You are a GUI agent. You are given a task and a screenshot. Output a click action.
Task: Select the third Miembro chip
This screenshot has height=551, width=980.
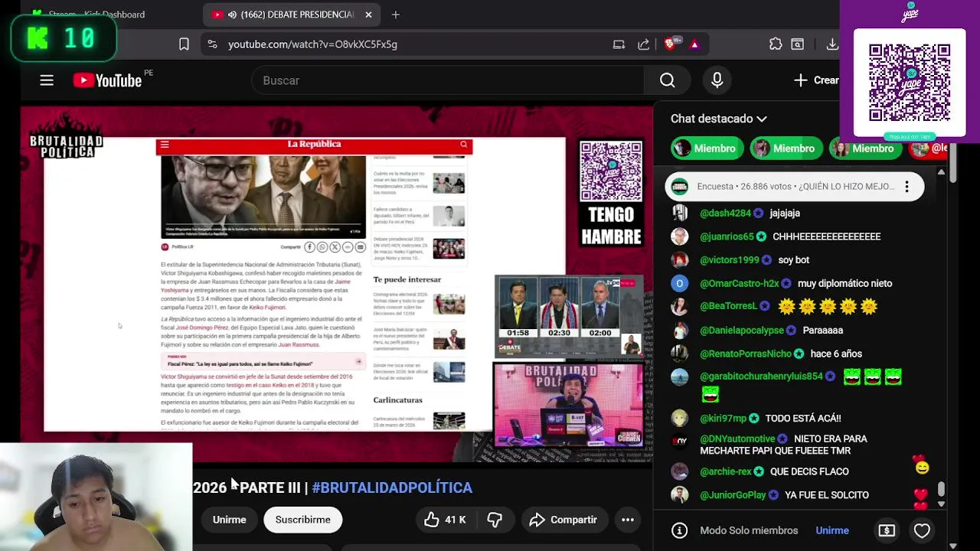tap(866, 148)
